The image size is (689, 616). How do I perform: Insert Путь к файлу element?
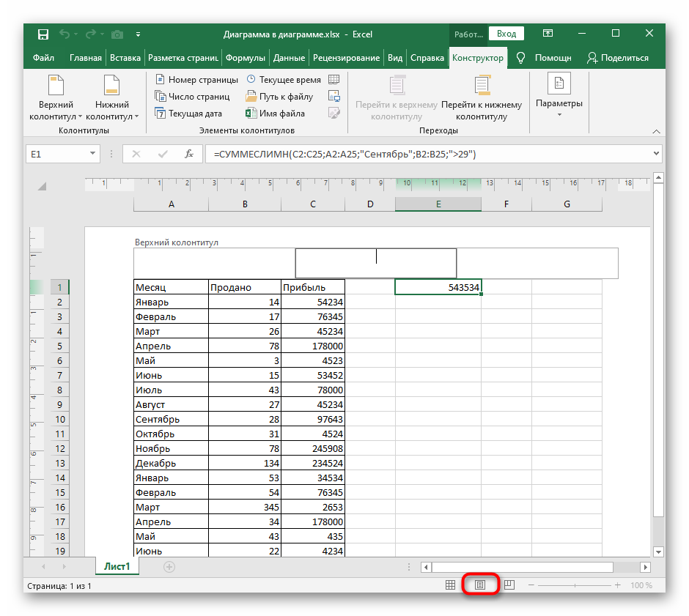click(279, 97)
